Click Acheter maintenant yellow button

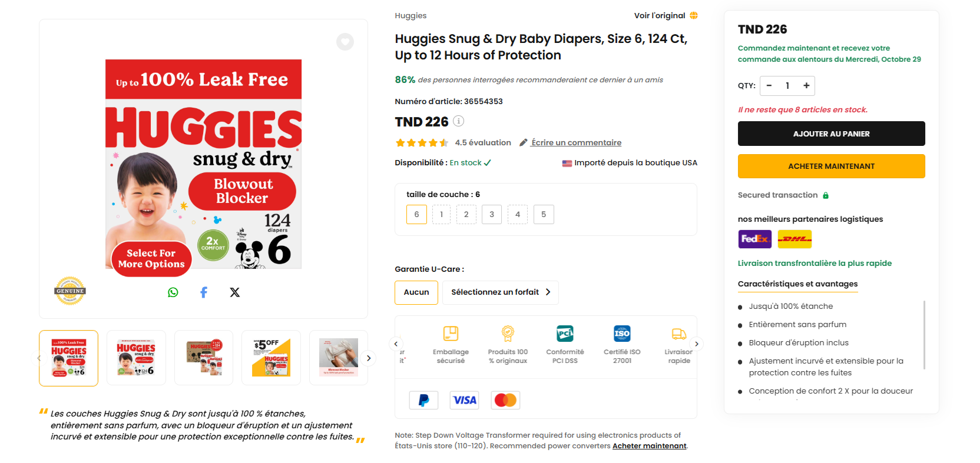(831, 166)
